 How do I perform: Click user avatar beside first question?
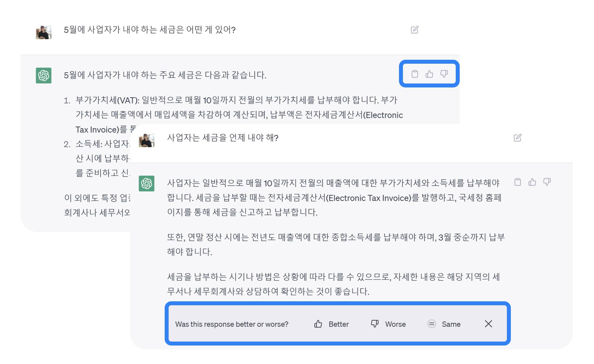pyautogui.click(x=44, y=32)
